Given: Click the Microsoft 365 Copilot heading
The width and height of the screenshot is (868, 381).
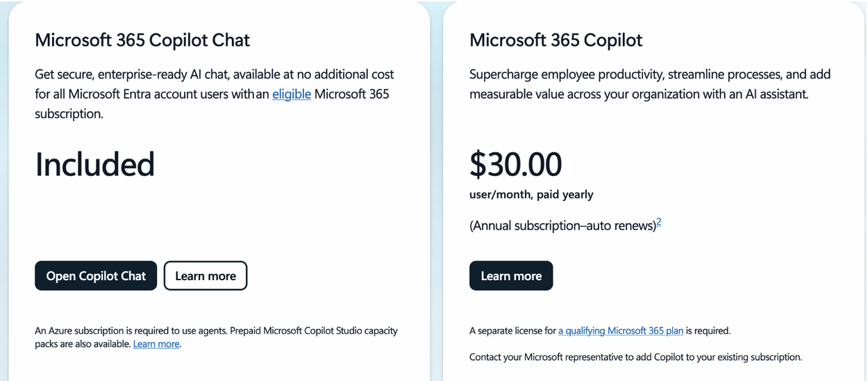Looking at the screenshot, I should pyautogui.click(x=556, y=40).
